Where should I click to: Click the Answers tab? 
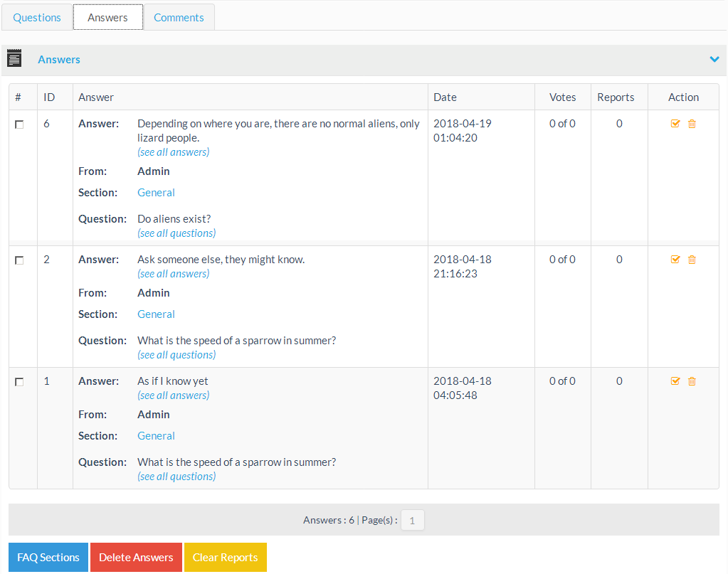click(107, 18)
